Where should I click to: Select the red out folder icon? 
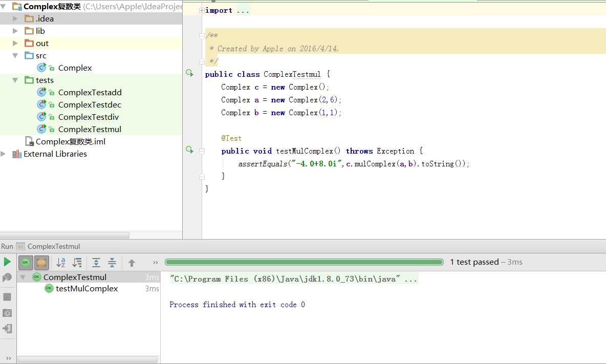click(x=29, y=44)
